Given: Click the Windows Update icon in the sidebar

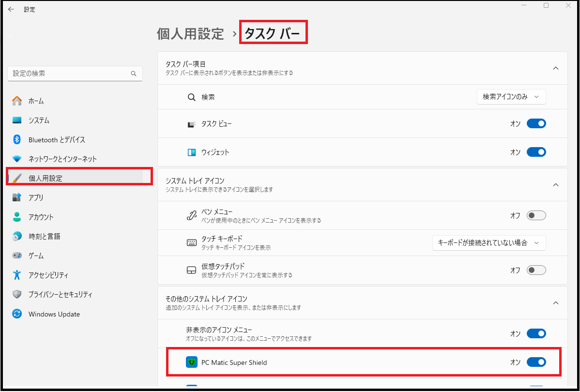Looking at the screenshot, I should point(17,314).
